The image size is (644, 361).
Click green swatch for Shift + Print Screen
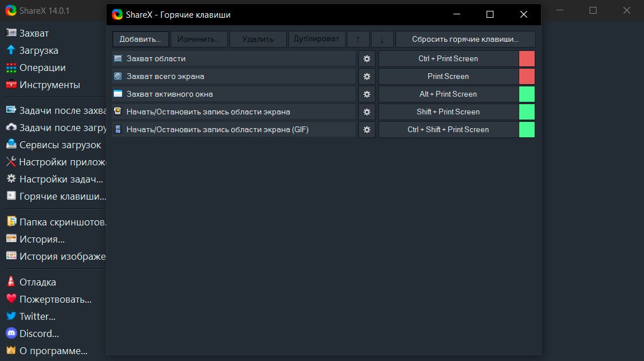click(527, 112)
